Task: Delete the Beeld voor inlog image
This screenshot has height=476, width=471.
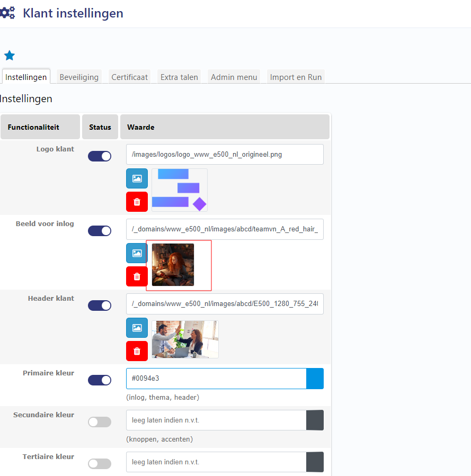Action: pyautogui.click(x=137, y=276)
